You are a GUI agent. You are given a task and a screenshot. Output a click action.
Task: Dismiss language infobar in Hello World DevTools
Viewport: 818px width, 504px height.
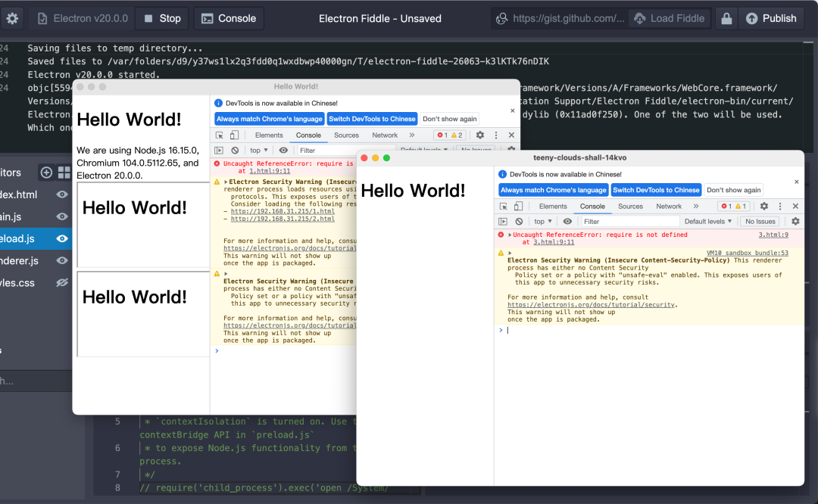coord(512,110)
